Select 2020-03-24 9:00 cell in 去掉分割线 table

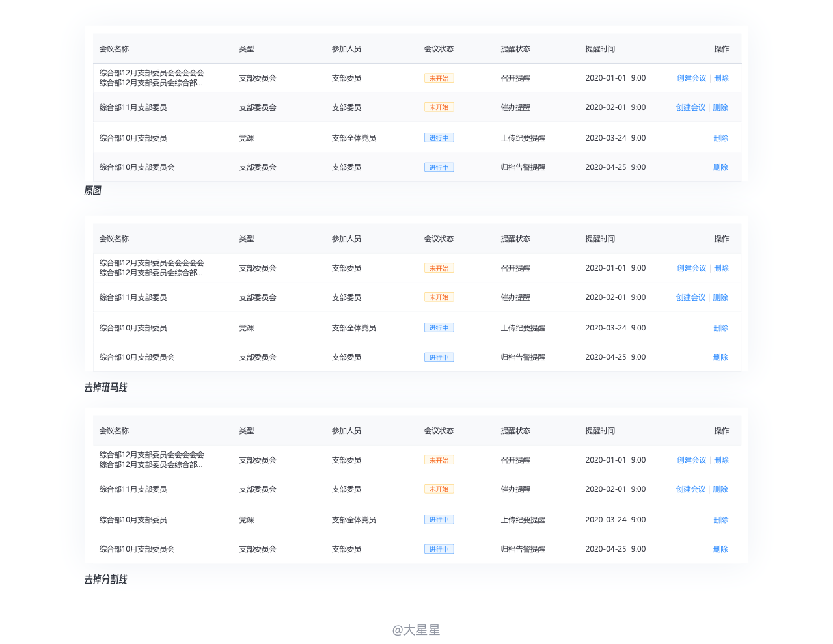click(616, 520)
